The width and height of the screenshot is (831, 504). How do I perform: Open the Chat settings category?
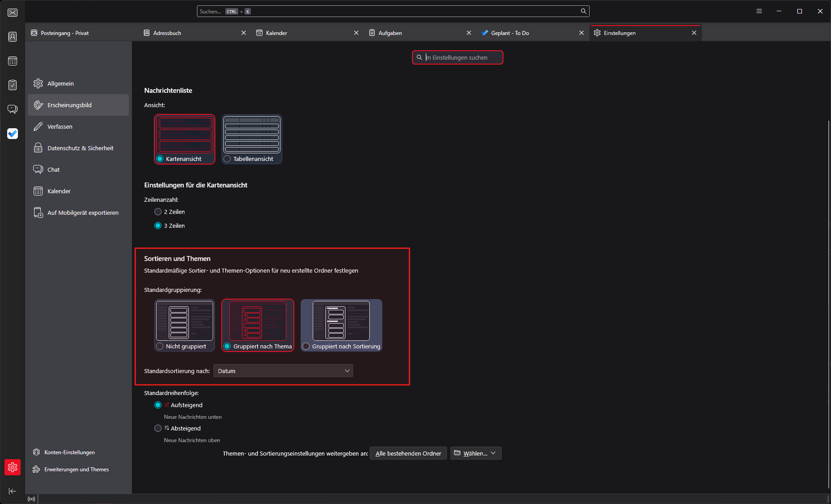click(78, 169)
